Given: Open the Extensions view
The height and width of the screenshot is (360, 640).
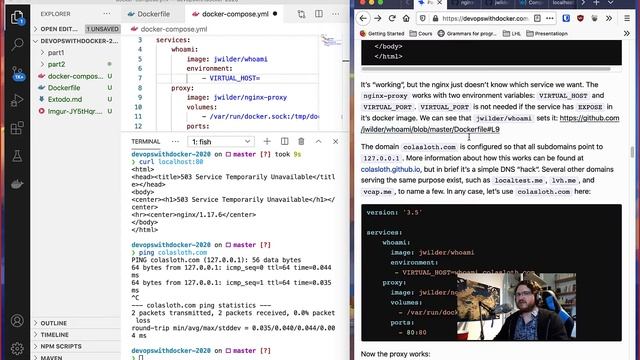Looking at the screenshot, I should point(17,128).
